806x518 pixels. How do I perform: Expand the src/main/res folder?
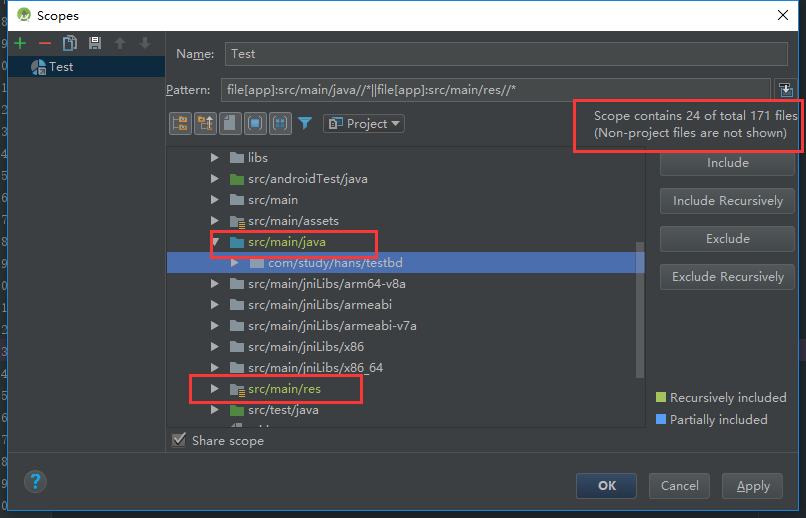pyautogui.click(x=215, y=389)
